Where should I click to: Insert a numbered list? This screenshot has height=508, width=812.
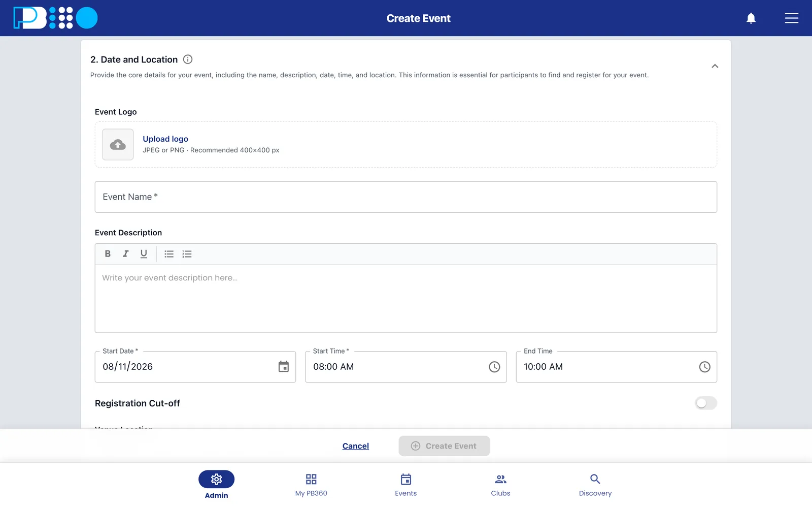[187, 254]
